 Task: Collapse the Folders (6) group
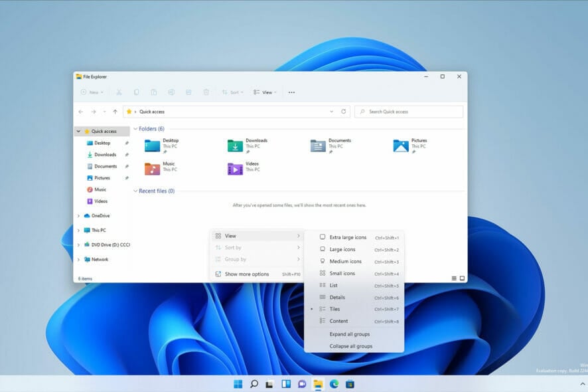(x=136, y=129)
